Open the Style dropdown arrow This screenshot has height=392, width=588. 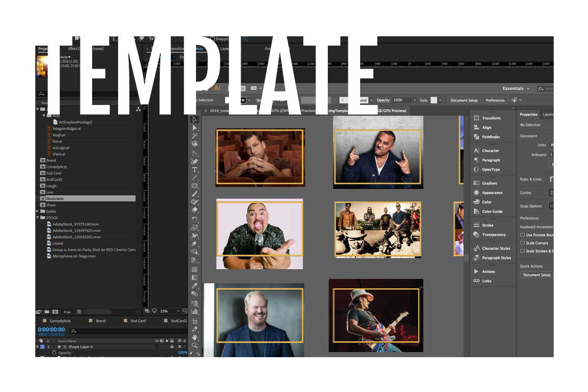pyautogui.click(x=440, y=100)
